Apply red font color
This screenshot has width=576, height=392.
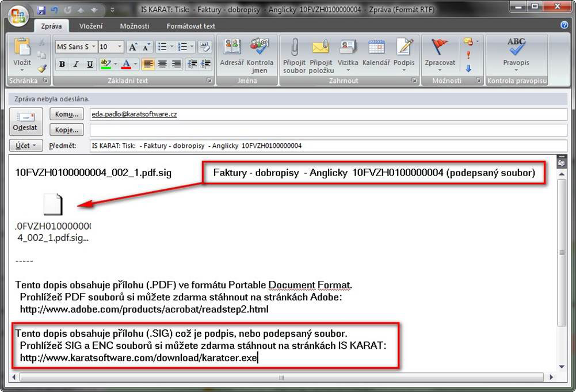coord(126,64)
